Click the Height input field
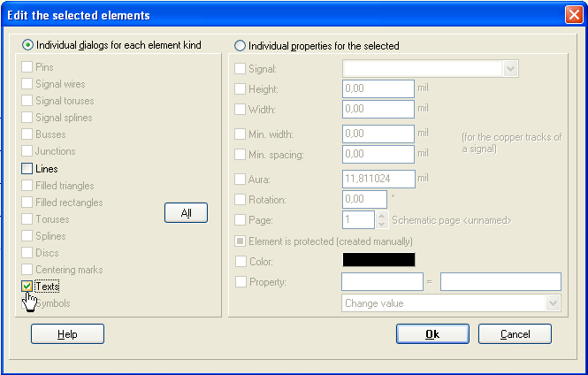 [x=378, y=89]
